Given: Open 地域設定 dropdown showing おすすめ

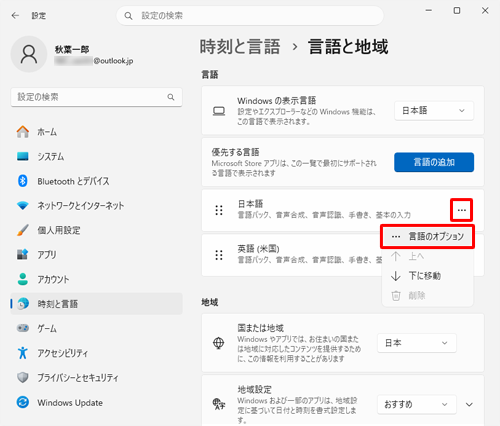Looking at the screenshot, I should pos(417,404).
